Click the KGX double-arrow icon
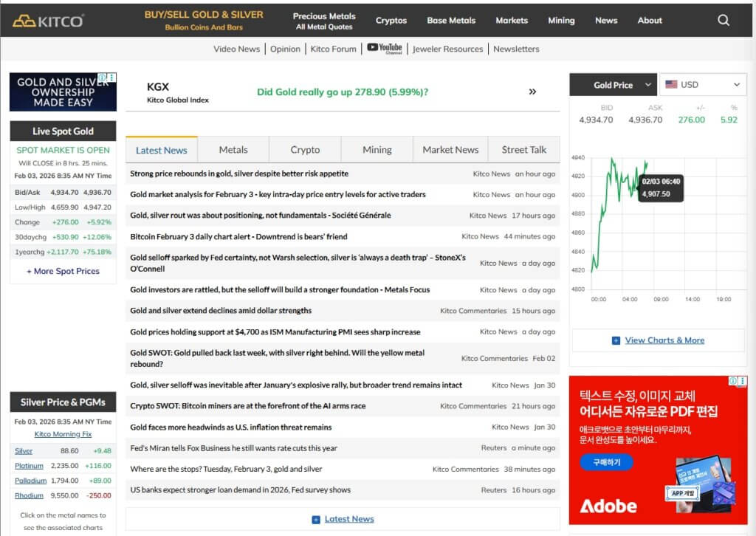Screen dimensions: 756x536 pos(532,92)
